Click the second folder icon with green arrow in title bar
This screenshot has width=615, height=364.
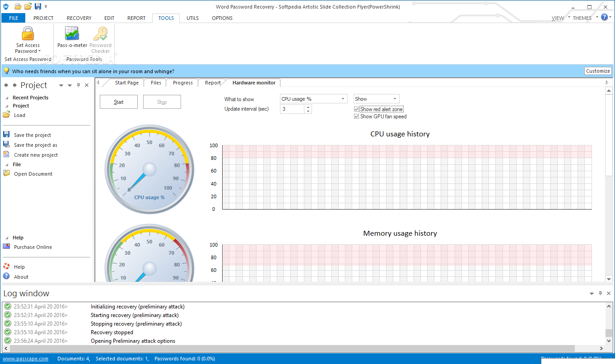(28, 6)
